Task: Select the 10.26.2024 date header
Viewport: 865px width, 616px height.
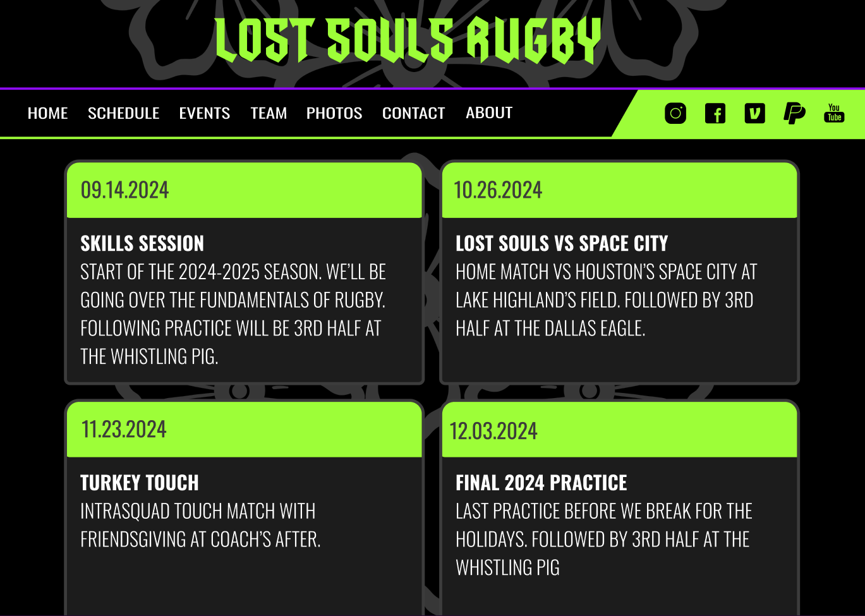Action: pyautogui.click(x=498, y=190)
